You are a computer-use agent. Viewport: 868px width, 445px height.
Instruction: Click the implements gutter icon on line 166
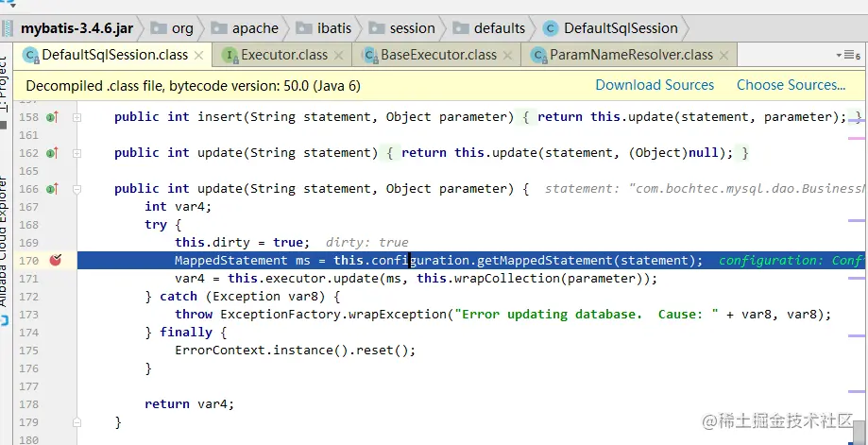tap(53, 189)
